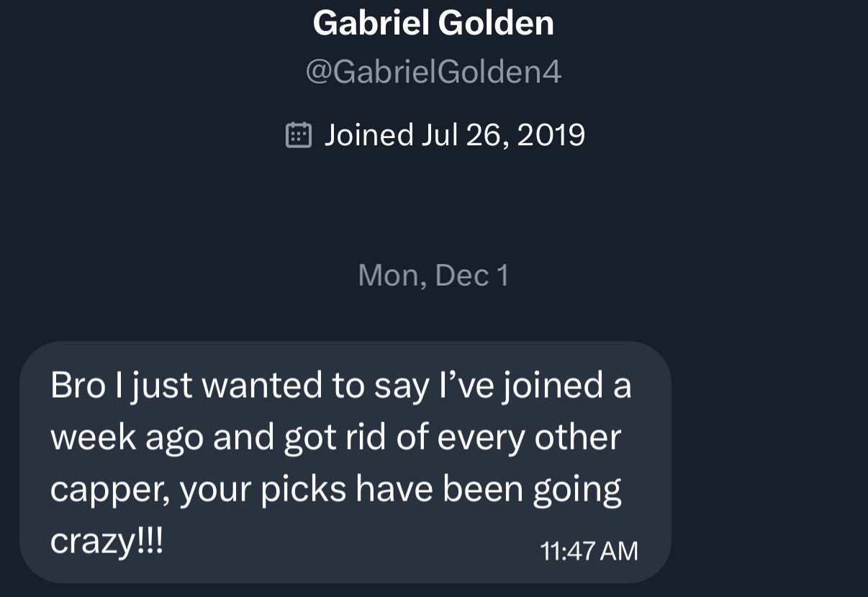Click the "Mon, Dec 1" date separator
The height and width of the screenshot is (597, 868).
433,275
